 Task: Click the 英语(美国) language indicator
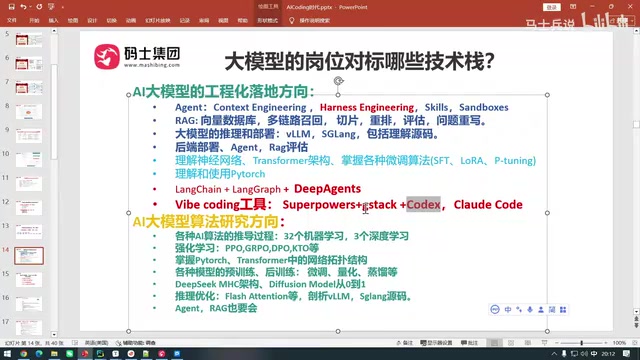(96, 343)
